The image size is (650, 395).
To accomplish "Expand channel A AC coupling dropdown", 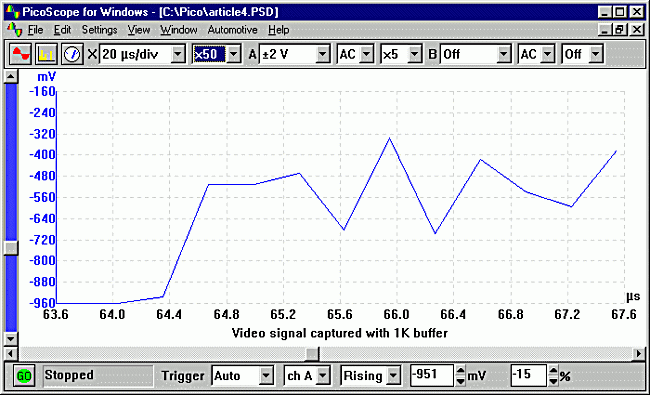I will point(367,54).
